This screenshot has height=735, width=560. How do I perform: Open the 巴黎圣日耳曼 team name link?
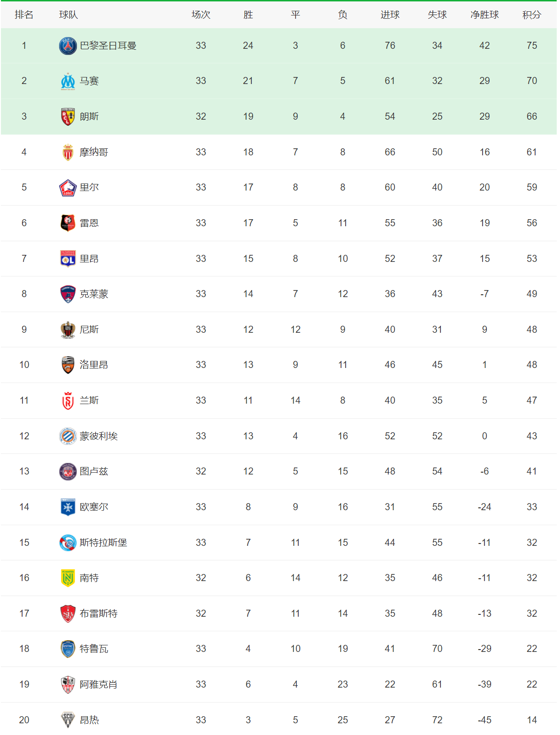tap(108, 46)
